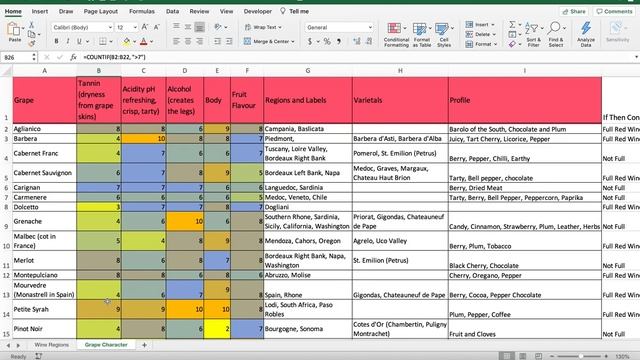Image resolution: width=640 pixels, height=360 pixels.
Task: Click the Format Painter brush icon
Action: 31,43
